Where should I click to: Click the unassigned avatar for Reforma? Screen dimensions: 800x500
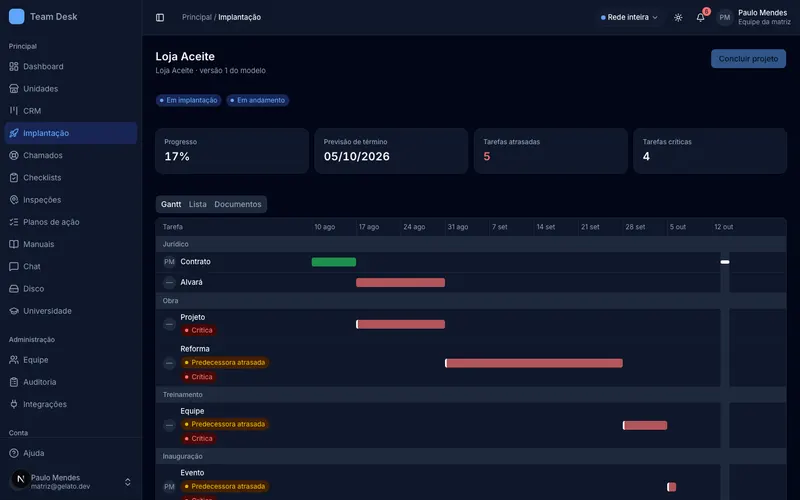(x=169, y=363)
